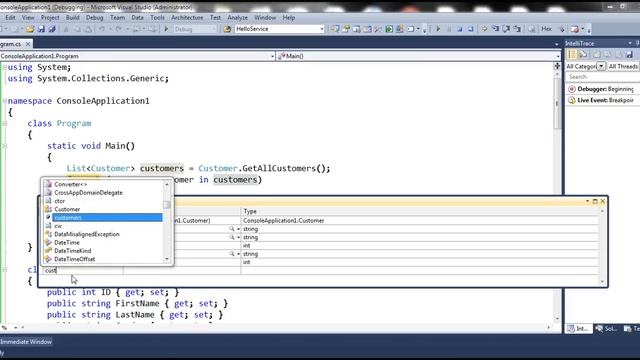
Task: Open the active documents list arrow
Action: pos(557,44)
